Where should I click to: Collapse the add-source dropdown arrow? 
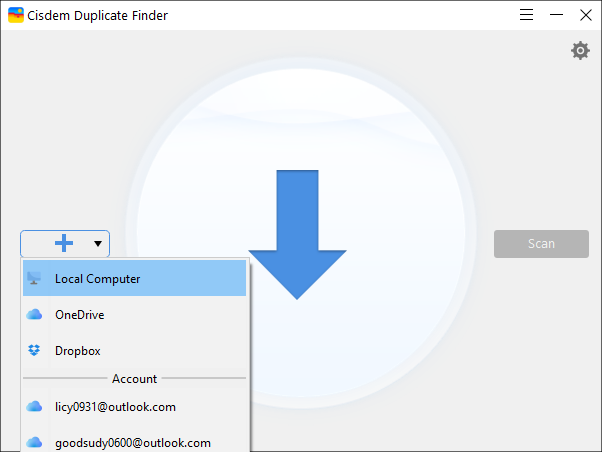coord(98,243)
